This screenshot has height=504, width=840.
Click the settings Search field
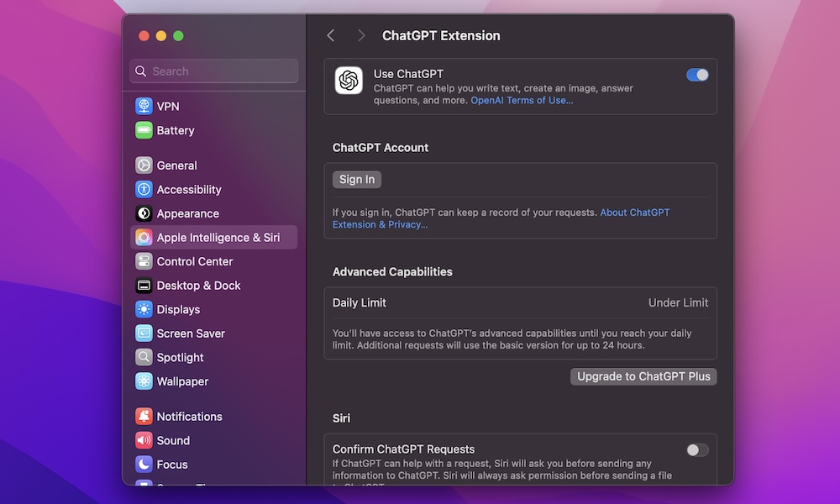214,71
